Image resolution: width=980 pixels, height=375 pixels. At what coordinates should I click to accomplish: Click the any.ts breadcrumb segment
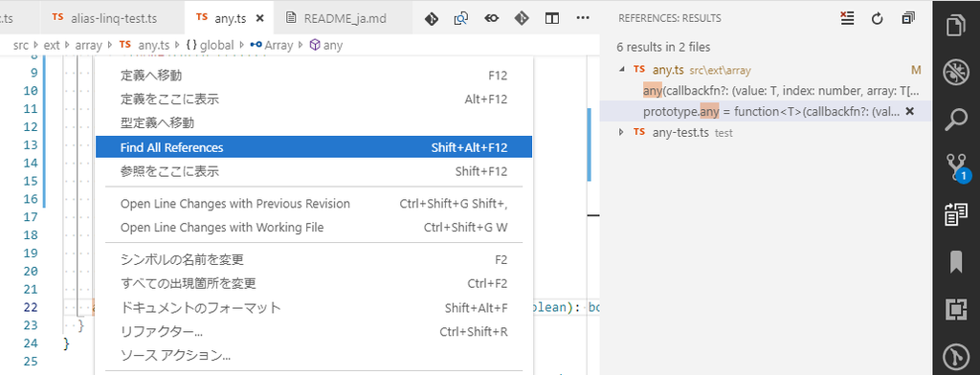(x=145, y=45)
